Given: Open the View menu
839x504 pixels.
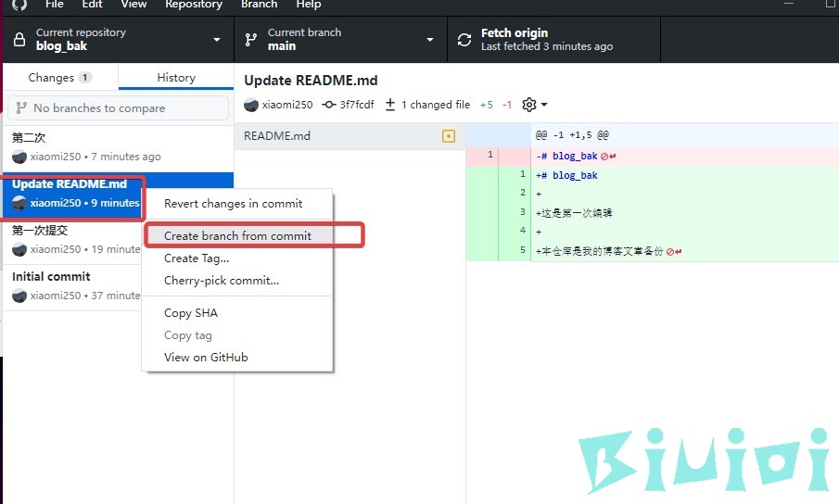Looking at the screenshot, I should click(133, 5).
